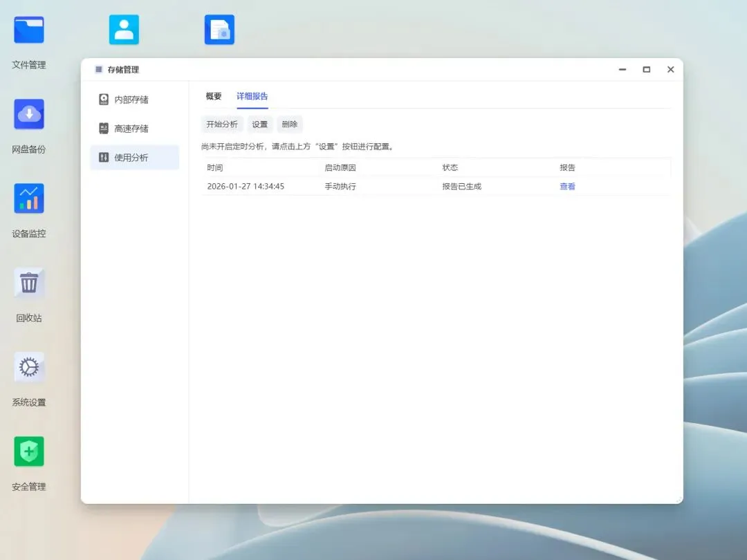Click the 删除 button
This screenshot has height=560, width=747.
pyautogui.click(x=290, y=124)
